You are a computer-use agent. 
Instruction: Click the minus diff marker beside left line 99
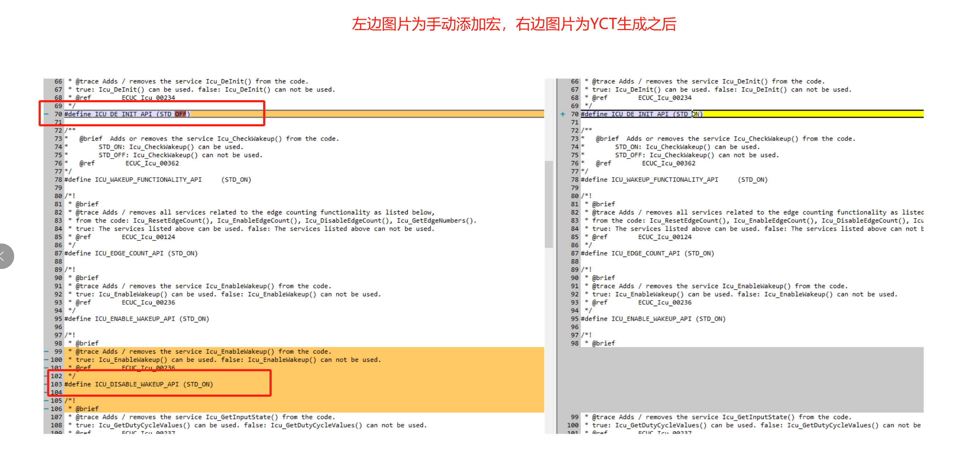tap(46, 351)
